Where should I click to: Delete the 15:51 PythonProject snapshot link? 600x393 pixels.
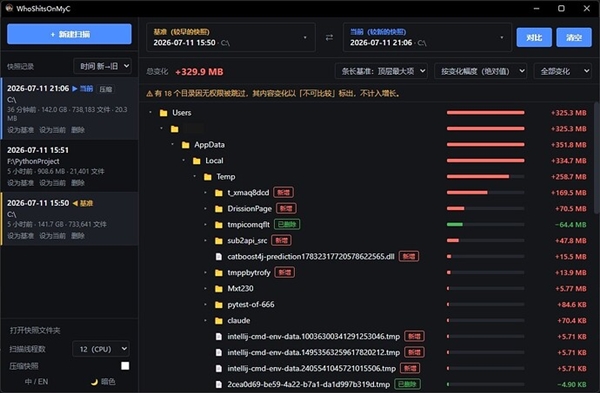[x=78, y=183]
